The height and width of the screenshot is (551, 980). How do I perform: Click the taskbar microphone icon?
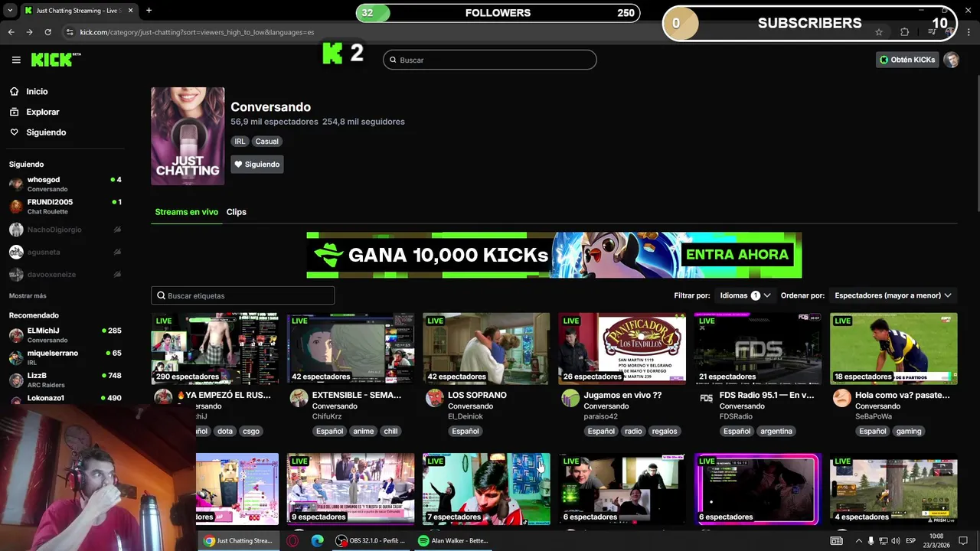[871, 540]
